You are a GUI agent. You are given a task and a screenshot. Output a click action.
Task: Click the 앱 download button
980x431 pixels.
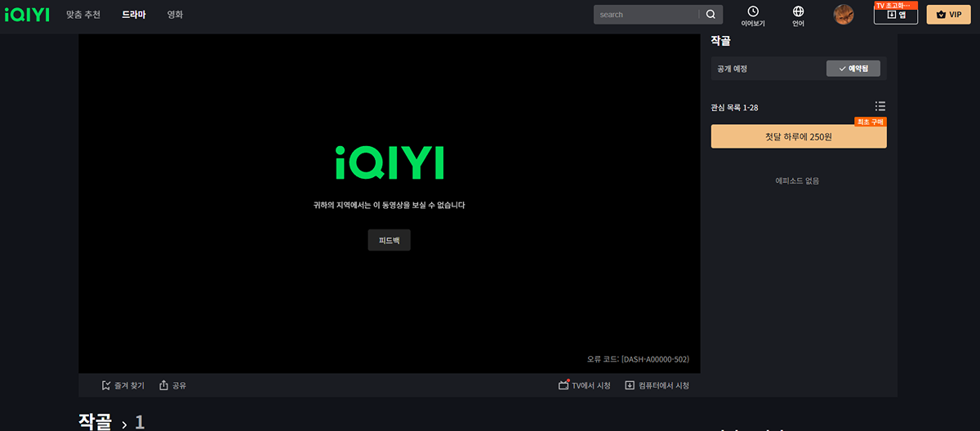[896, 15]
